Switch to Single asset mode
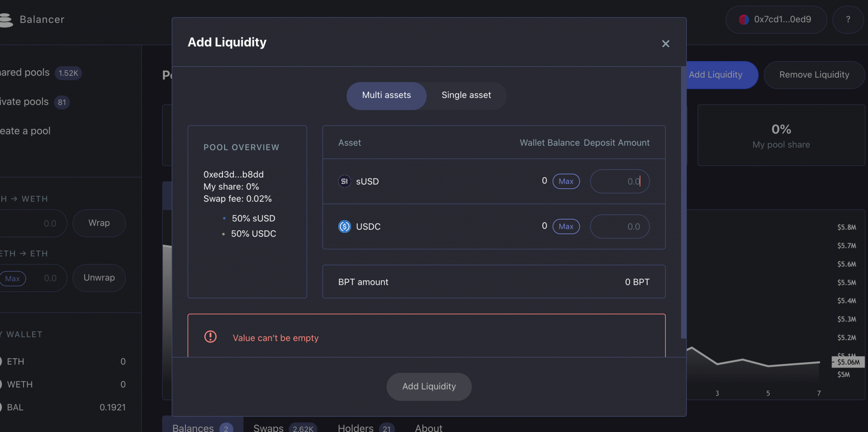Screen dimensions: 868x432 point(466,95)
